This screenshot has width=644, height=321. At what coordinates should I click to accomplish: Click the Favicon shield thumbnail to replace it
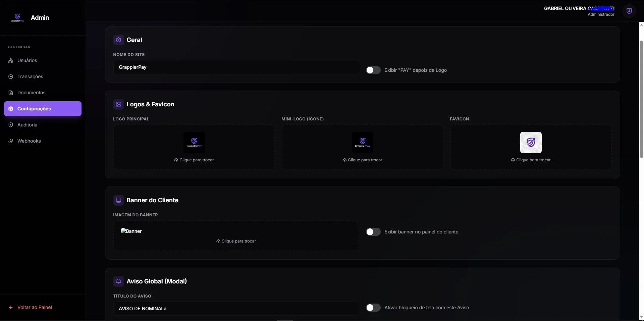[x=531, y=143]
